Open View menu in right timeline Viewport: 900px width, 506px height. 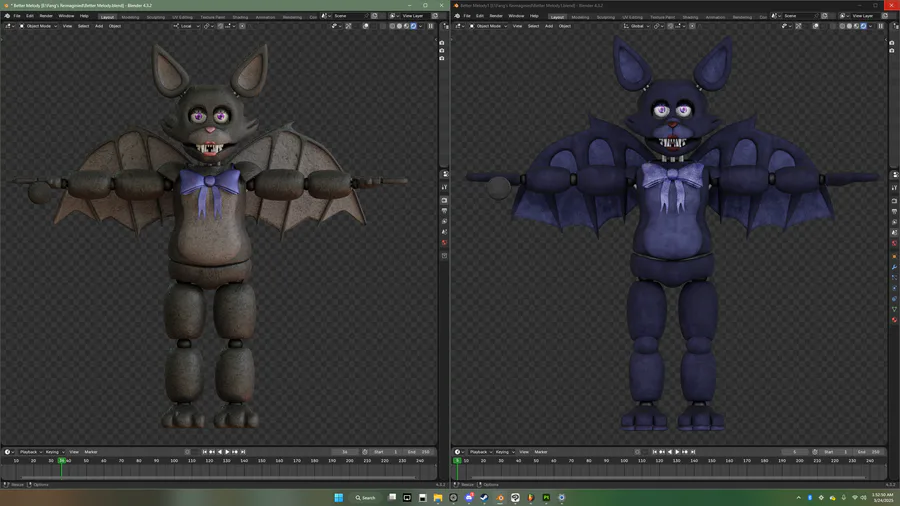pos(524,452)
